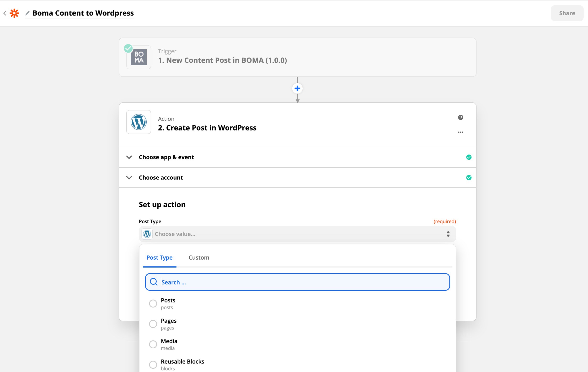Select the Reusable Blocks radio option

[x=153, y=365]
